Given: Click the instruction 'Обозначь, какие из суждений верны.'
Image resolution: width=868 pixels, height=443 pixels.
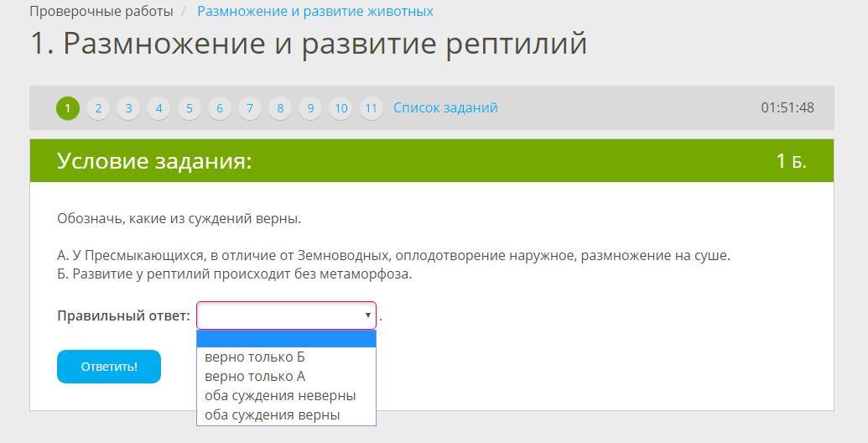Looking at the screenshot, I should 179,219.
